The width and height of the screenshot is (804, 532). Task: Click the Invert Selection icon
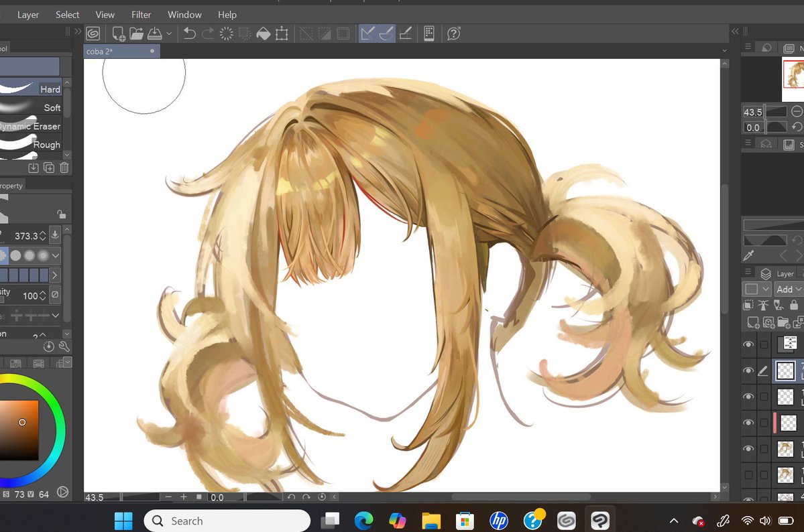coord(325,34)
